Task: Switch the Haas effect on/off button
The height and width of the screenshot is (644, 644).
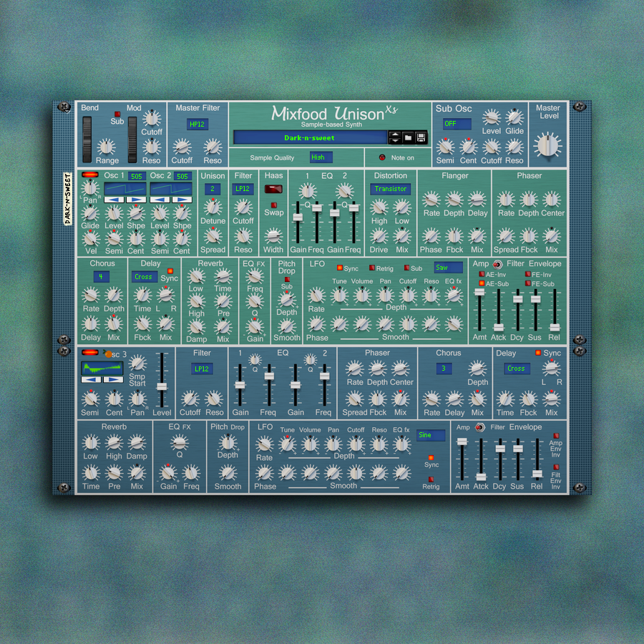Action: coord(273,189)
